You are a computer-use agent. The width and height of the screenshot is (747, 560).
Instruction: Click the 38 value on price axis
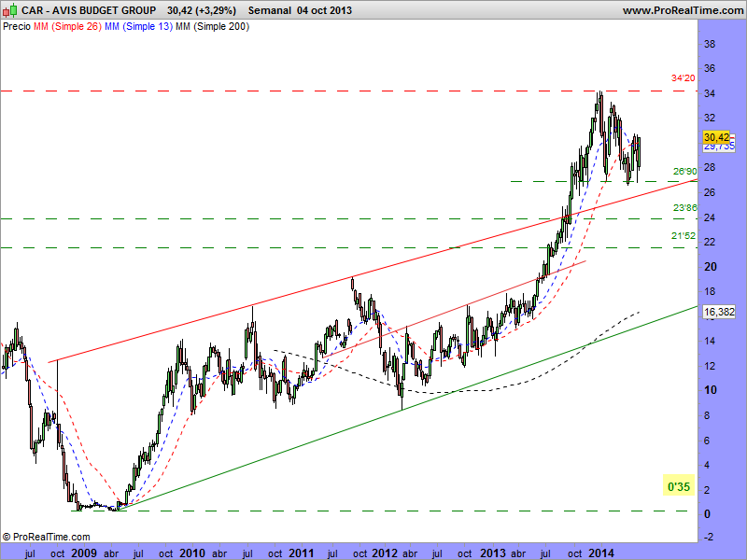point(710,44)
